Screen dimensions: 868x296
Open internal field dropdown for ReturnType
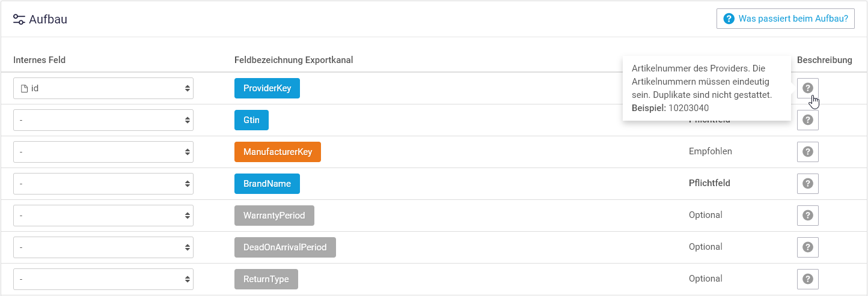coord(103,279)
